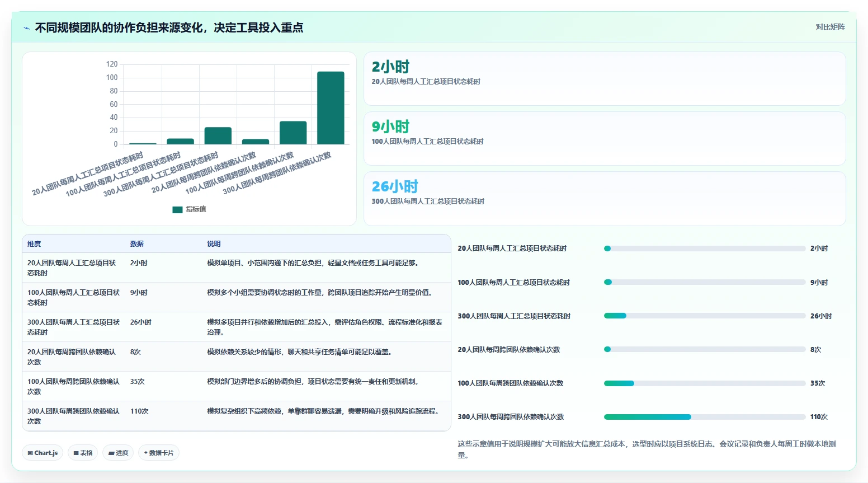Viewport: 868px width, 483px height.
Task: Select the 2小时 data card
Action: (x=605, y=78)
